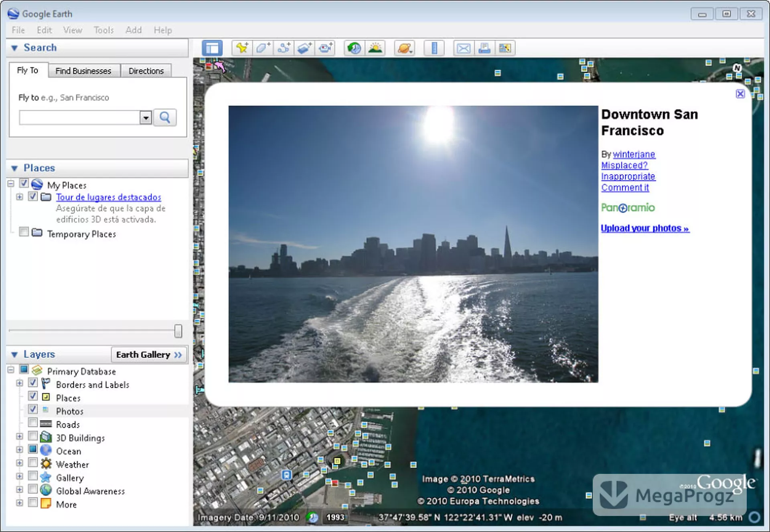Open the Help menu

(163, 30)
